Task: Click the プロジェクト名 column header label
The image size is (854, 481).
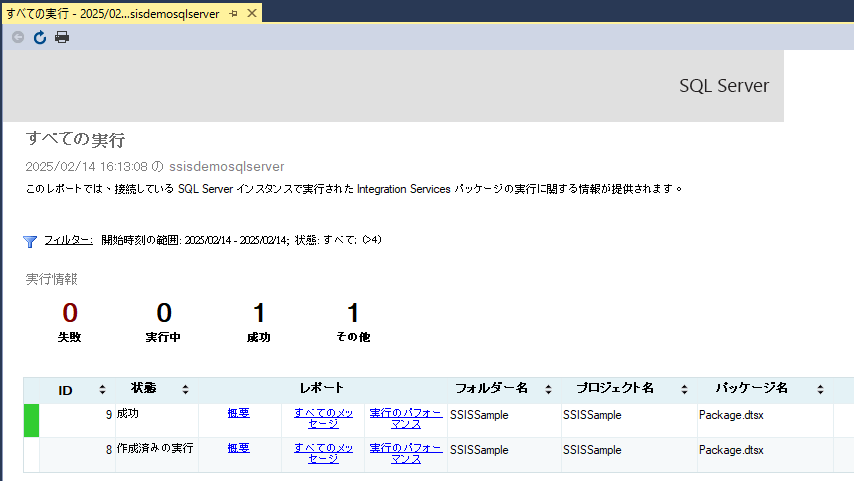Action: 615,388
